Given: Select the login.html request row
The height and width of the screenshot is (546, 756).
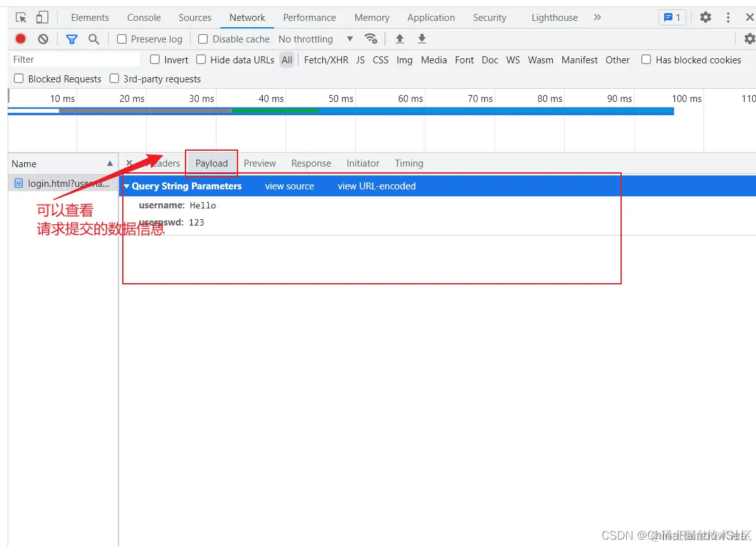Looking at the screenshot, I should [x=63, y=183].
